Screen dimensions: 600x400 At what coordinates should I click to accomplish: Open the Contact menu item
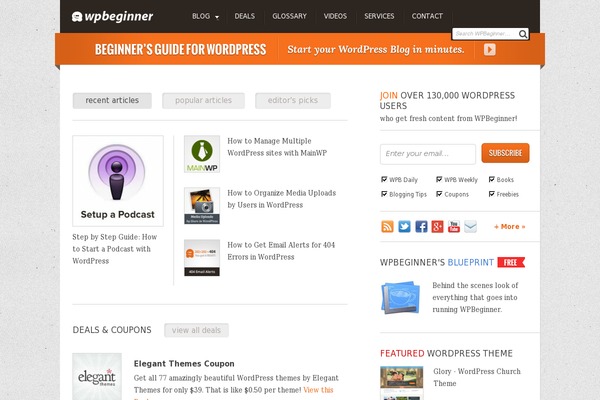coord(427,16)
